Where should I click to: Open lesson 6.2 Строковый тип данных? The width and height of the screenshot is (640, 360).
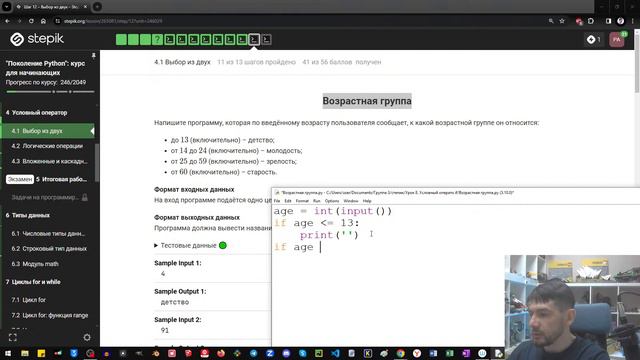(x=48, y=249)
